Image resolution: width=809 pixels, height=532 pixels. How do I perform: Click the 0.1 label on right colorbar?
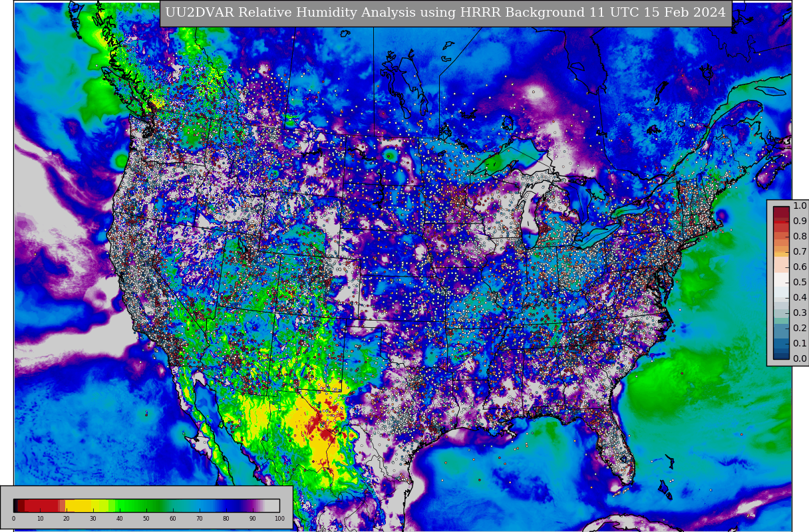800,343
